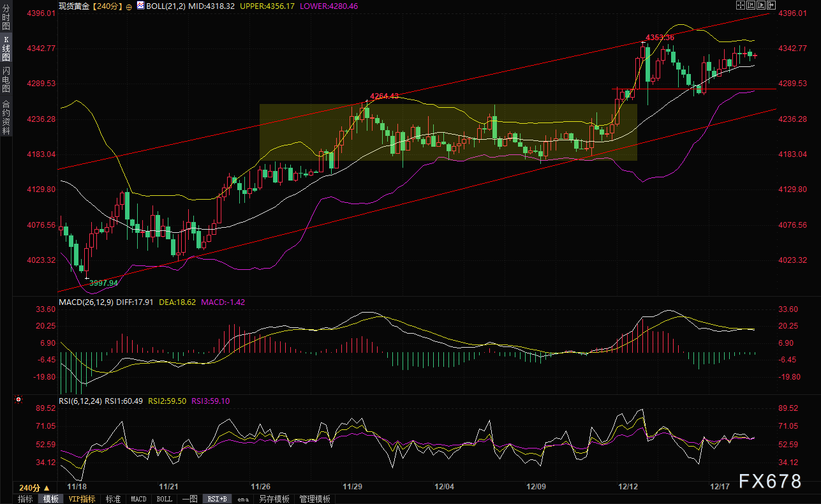Click the scroll-back chart axis icon
The image size is (821, 504).
[751, 5]
